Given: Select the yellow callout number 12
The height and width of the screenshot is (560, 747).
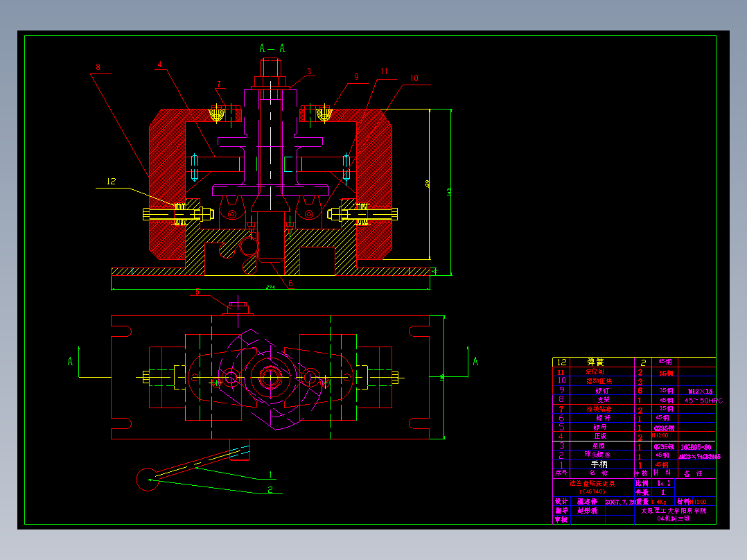Looking at the screenshot, I should pyautogui.click(x=111, y=181).
